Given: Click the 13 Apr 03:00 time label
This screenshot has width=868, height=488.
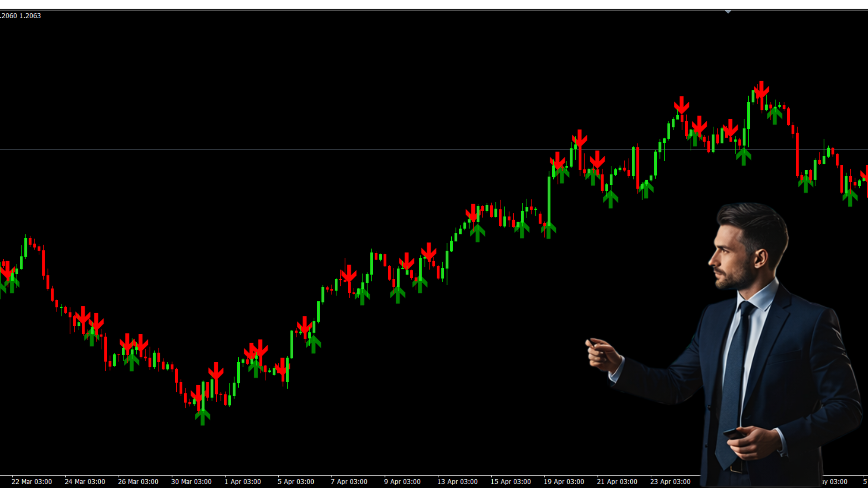Looking at the screenshot, I should coord(457,482).
